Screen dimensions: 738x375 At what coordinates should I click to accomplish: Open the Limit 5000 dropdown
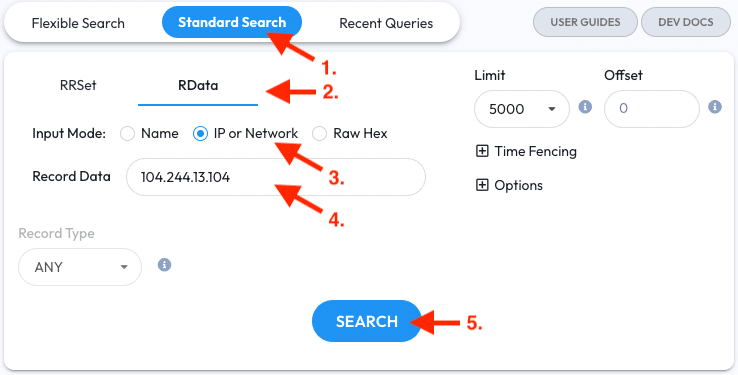(x=521, y=109)
